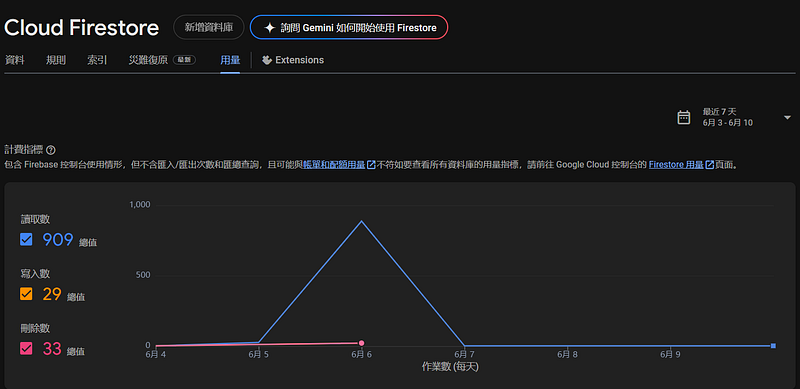Open the 災難復原 tab
800x389 pixels.
point(162,60)
